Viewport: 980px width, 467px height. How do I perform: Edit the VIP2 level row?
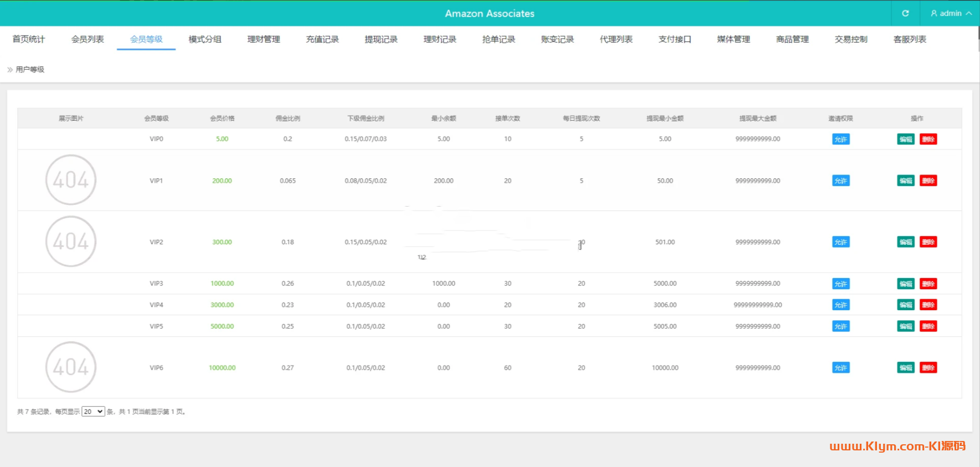click(906, 242)
